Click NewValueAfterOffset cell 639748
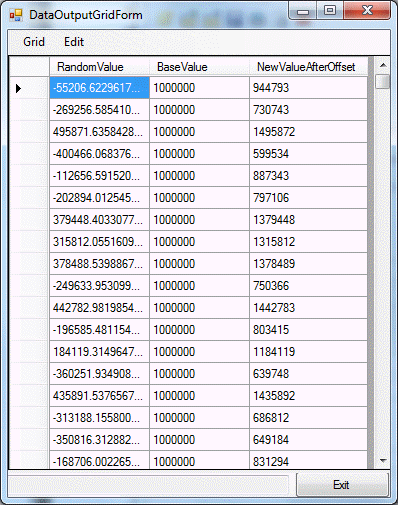The width and height of the screenshot is (398, 505). coord(309,374)
